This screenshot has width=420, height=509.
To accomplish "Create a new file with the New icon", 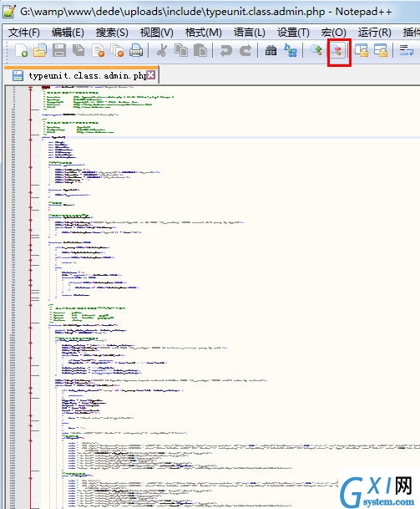I will pyautogui.click(x=21, y=51).
